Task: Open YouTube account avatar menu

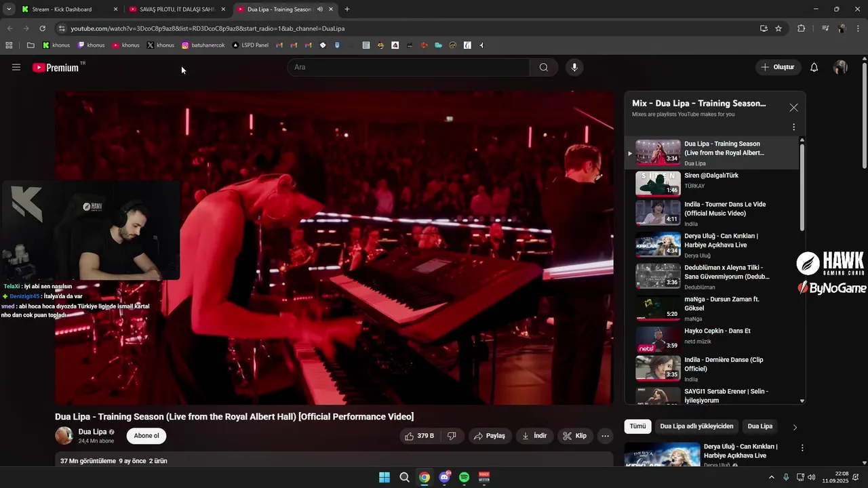Action: (x=840, y=67)
